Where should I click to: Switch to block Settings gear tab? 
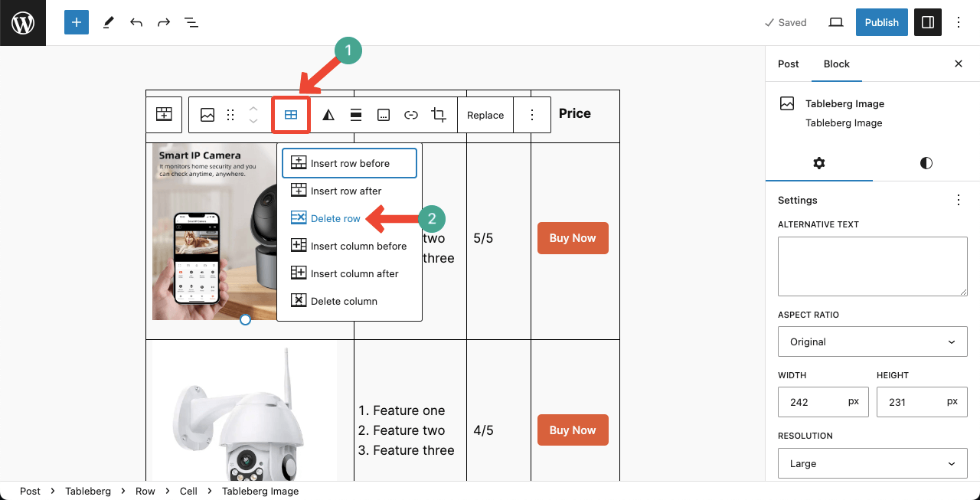[x=818, y=163]
